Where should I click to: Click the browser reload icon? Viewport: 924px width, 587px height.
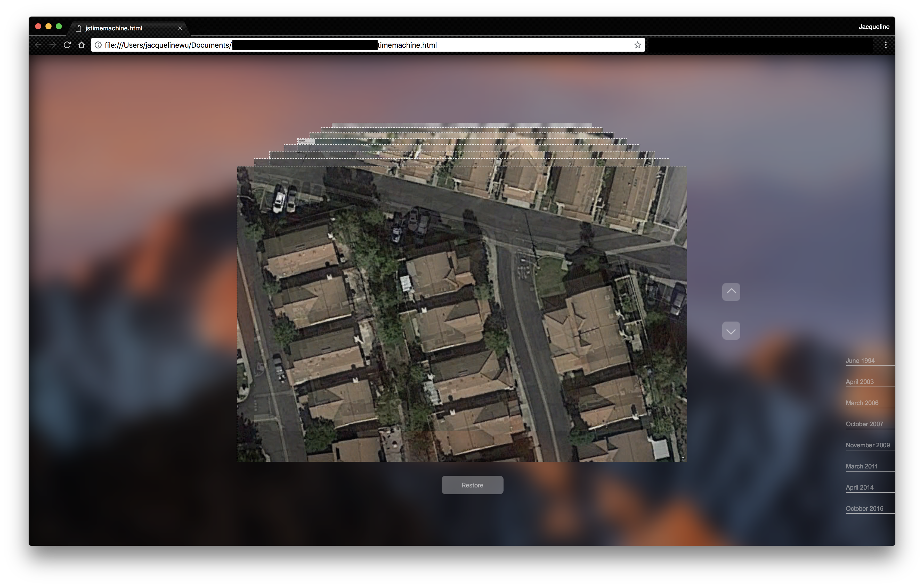[x=67, y=45]
